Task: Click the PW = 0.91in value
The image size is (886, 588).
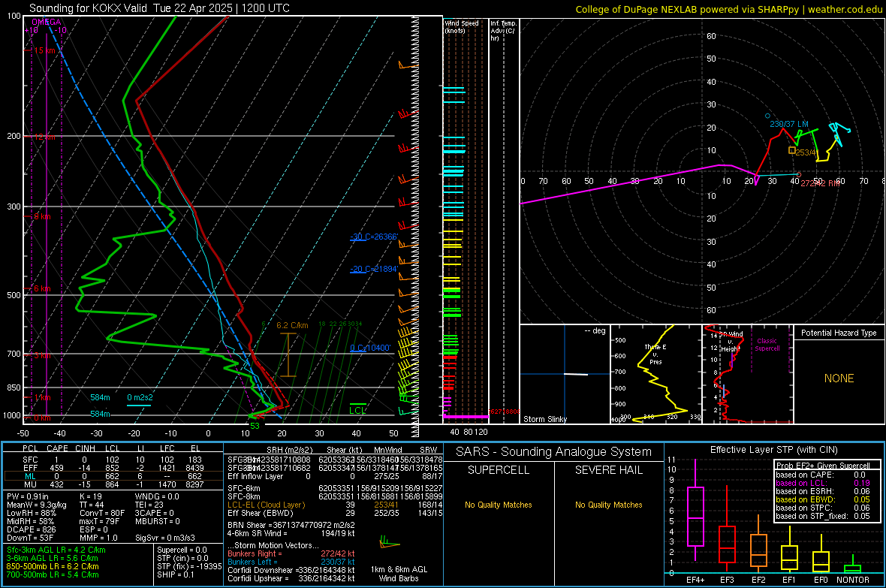Action: coord(28,496)
